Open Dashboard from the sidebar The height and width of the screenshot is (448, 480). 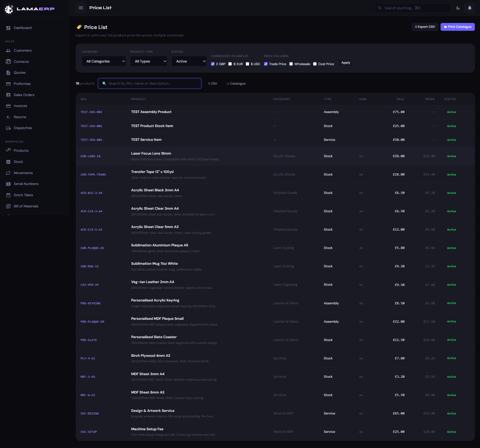coord(22,28)
